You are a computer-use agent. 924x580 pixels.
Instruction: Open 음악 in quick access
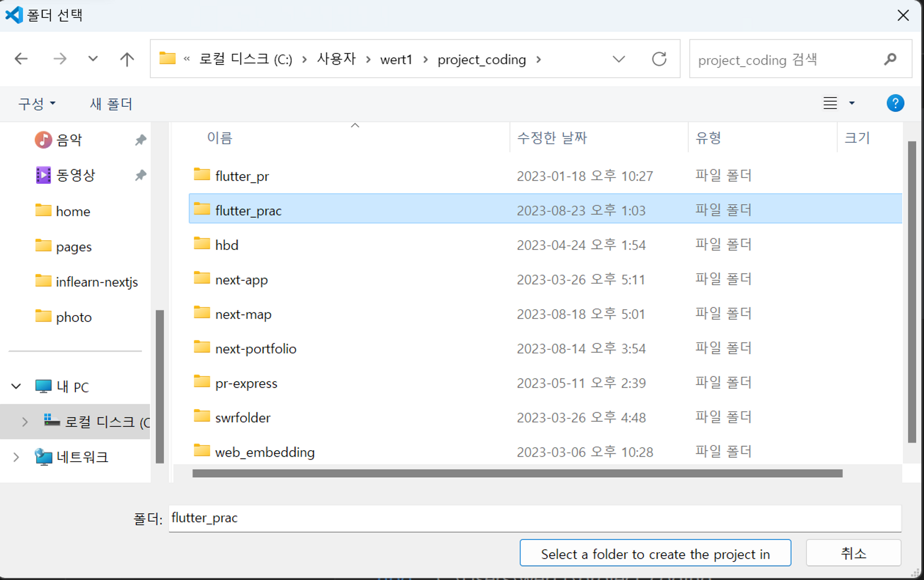coord(69,140)
